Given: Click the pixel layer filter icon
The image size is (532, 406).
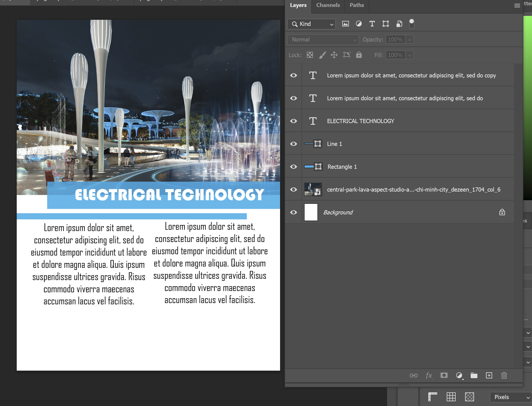Looking at the screenshot, I should (x=345, y=24).
